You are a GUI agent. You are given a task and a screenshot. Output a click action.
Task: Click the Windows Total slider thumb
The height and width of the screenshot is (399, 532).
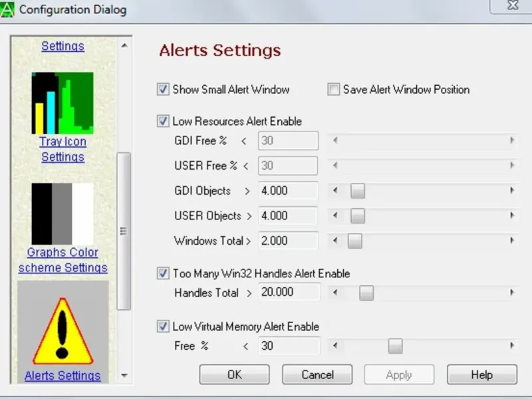(355, 241)
